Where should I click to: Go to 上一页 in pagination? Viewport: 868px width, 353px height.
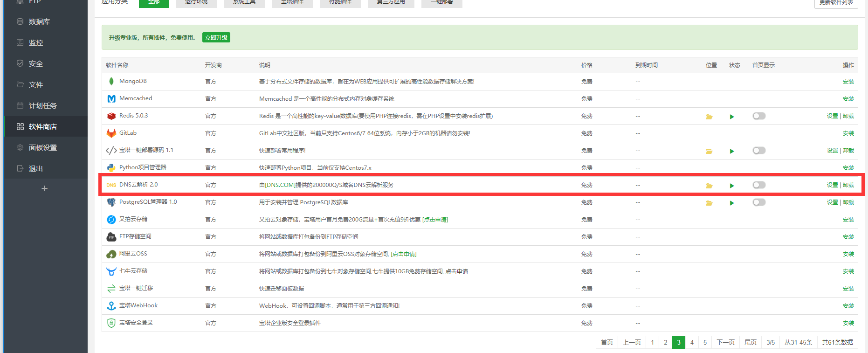click(632, 342)
